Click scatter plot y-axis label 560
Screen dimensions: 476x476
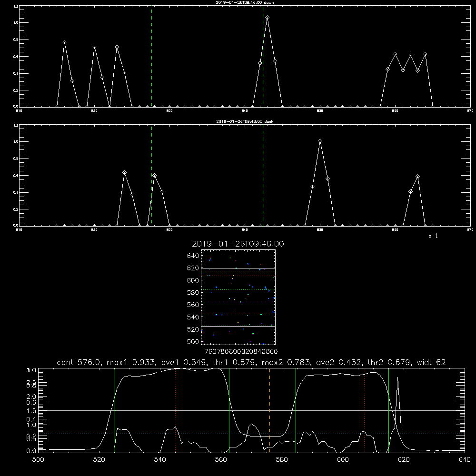(193, 305)
